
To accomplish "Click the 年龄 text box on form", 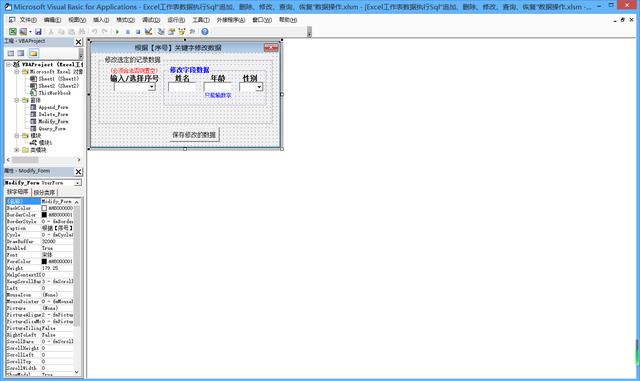I will coord(218,87).
